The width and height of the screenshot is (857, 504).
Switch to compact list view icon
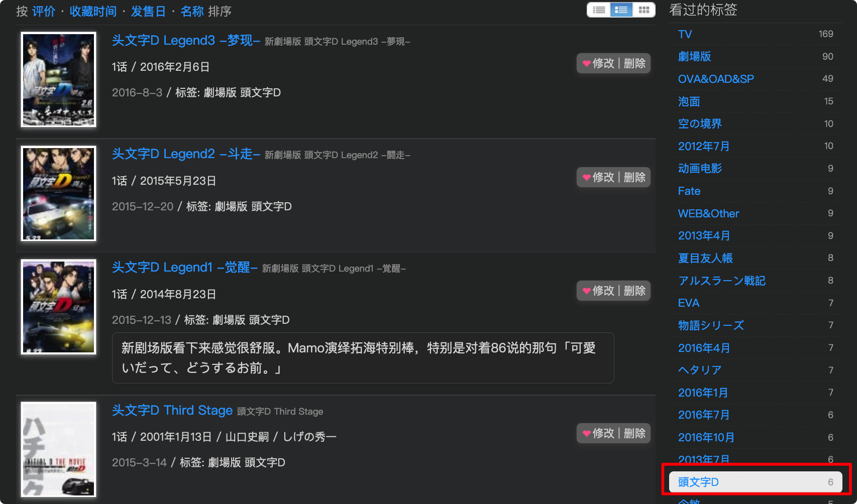[x=599, y=10]
